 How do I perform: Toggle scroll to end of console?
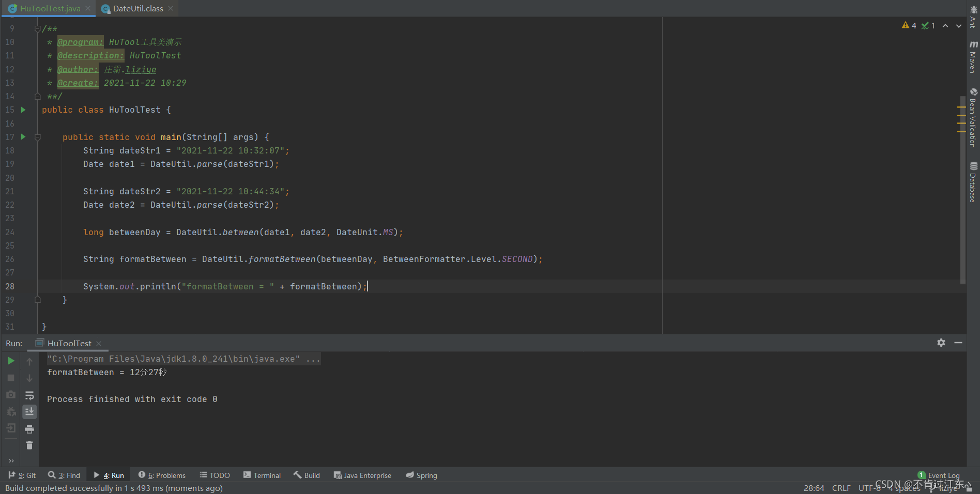29,411
